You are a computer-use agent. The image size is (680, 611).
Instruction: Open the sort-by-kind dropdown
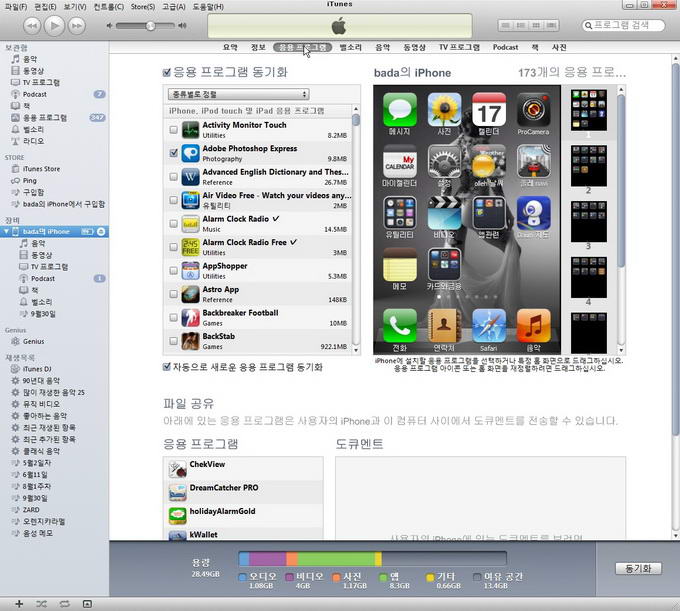239,94
